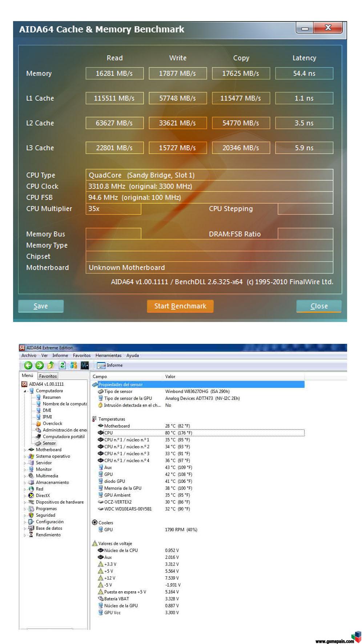The height and width of the screenshot is (644, 362).
Task: Open the Informe menu in the menu bar
Action: pos(60,355)
